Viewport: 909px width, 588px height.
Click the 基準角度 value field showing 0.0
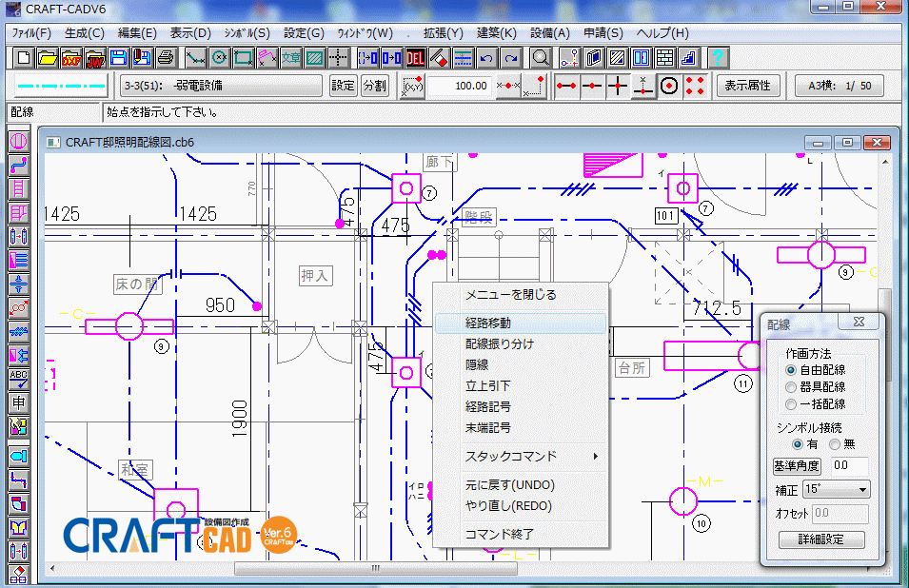coord(850,466)
